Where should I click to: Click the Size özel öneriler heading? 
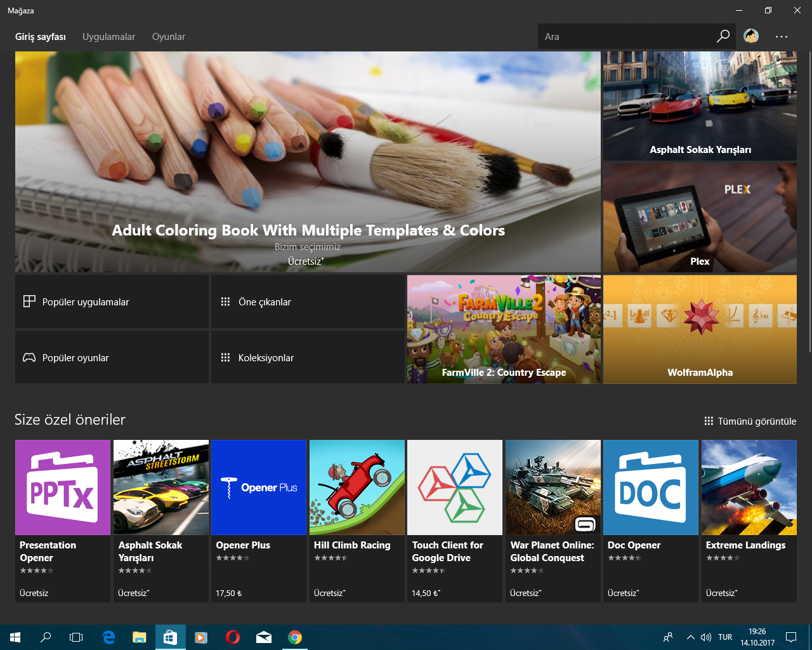pos(70,420)
